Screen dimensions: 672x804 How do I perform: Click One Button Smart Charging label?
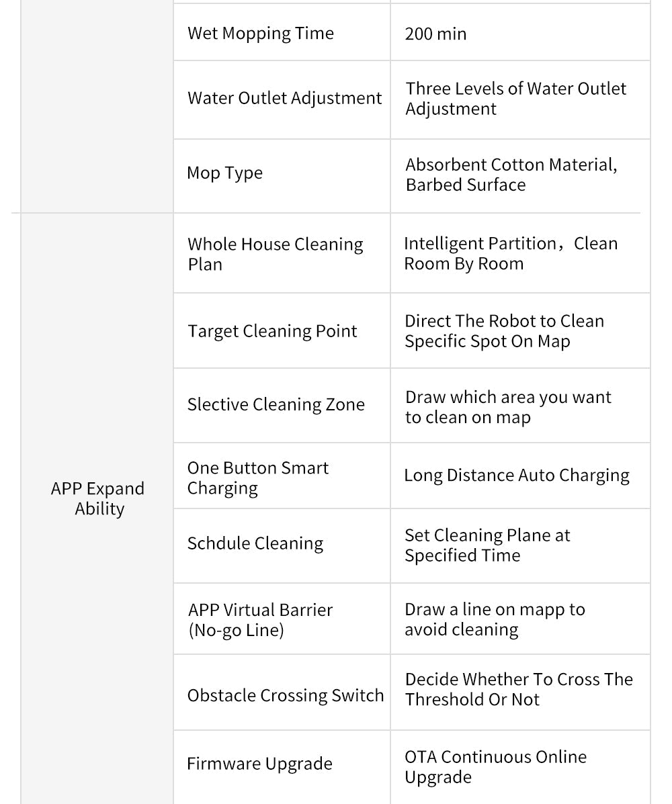click(x=257, y=478)
